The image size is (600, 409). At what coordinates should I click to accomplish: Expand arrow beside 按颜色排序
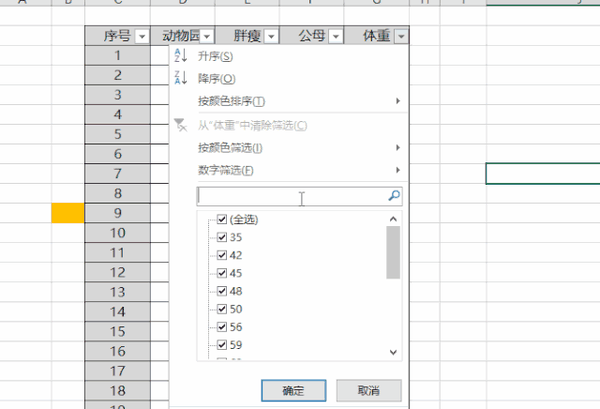click(x=398, y=101)
